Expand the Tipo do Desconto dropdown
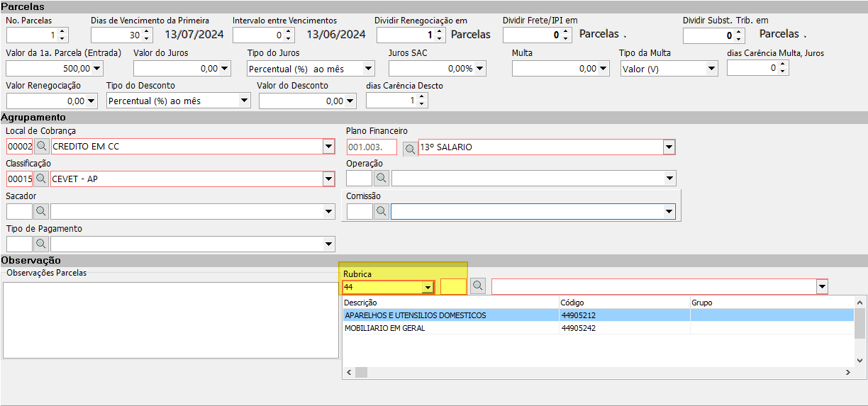Screen dimensions: 868x406 245,101
